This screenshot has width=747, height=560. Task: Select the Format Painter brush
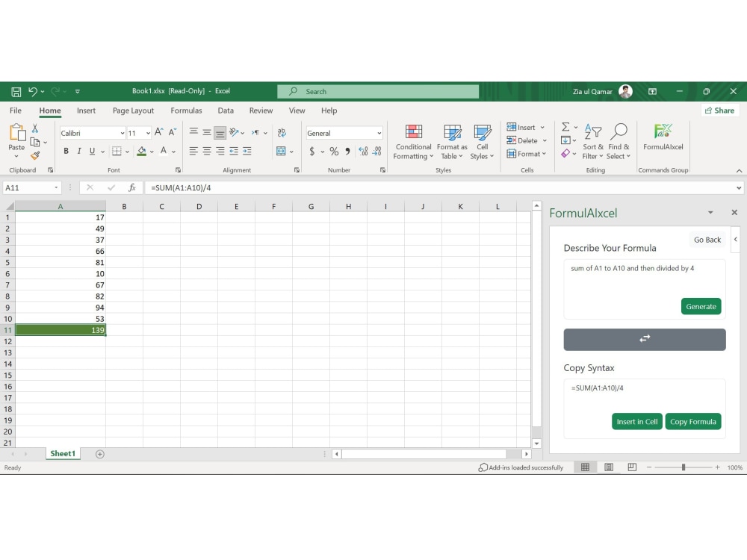[35, 155]
